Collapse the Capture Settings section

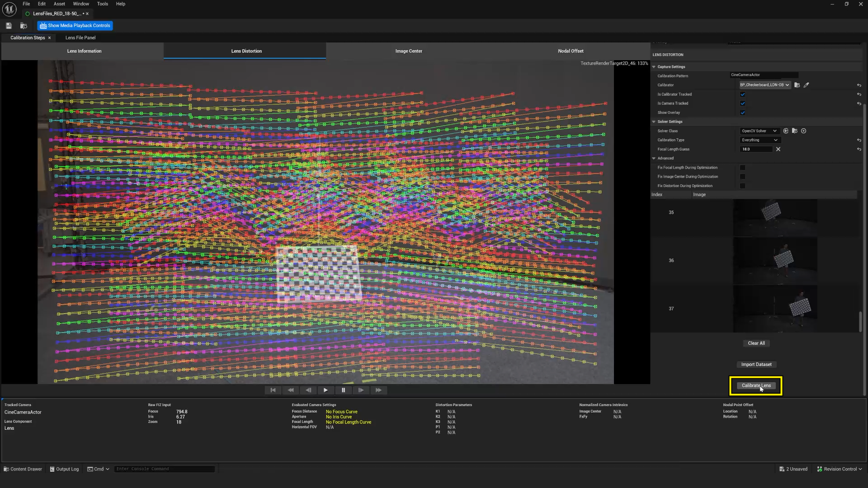pyautogui.click(x=654, y=67)
